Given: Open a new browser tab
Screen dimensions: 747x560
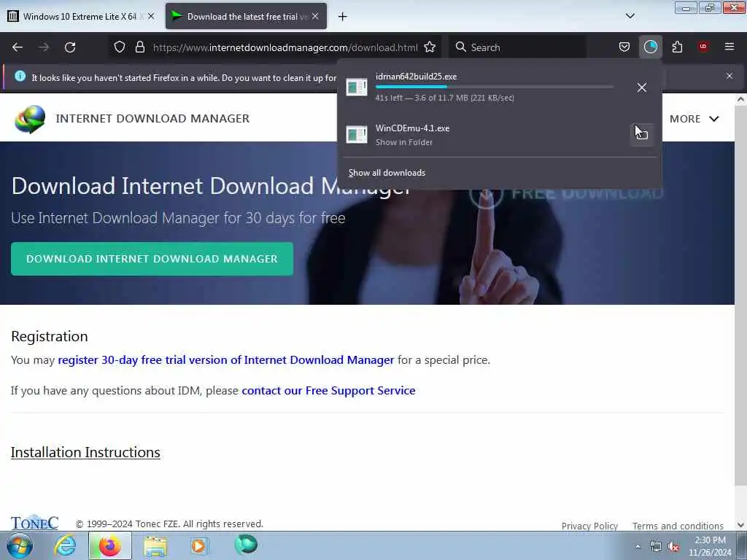Looking at the screenshot, I should (x=342, y=17).
